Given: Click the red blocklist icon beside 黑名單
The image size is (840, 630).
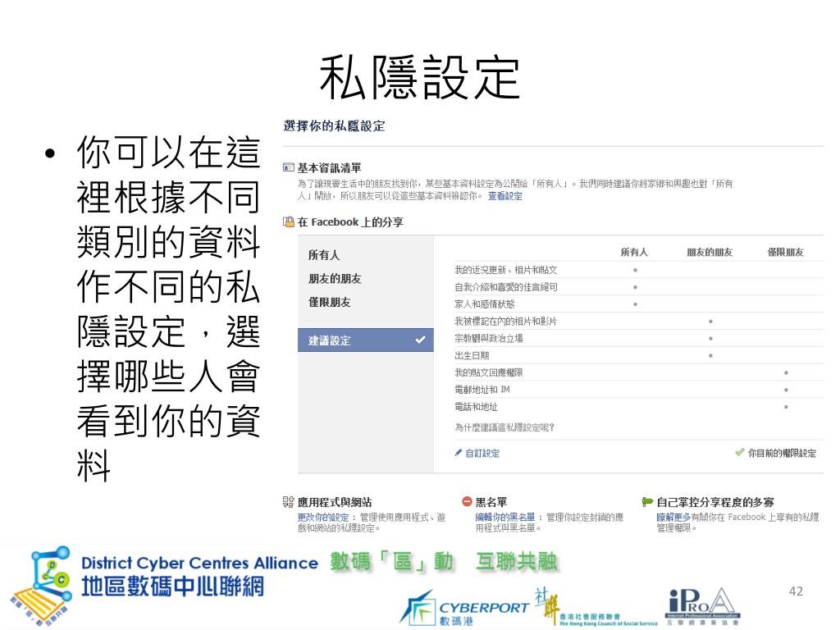Looking at the screenshot, I should click(467, 502).
